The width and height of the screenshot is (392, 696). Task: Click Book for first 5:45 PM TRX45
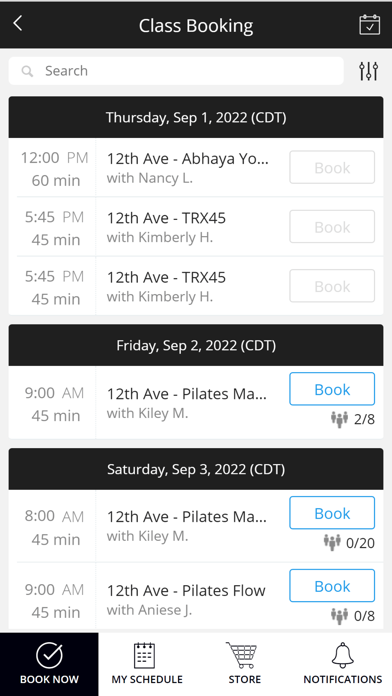pyautogui.click(x=332, y=227)
